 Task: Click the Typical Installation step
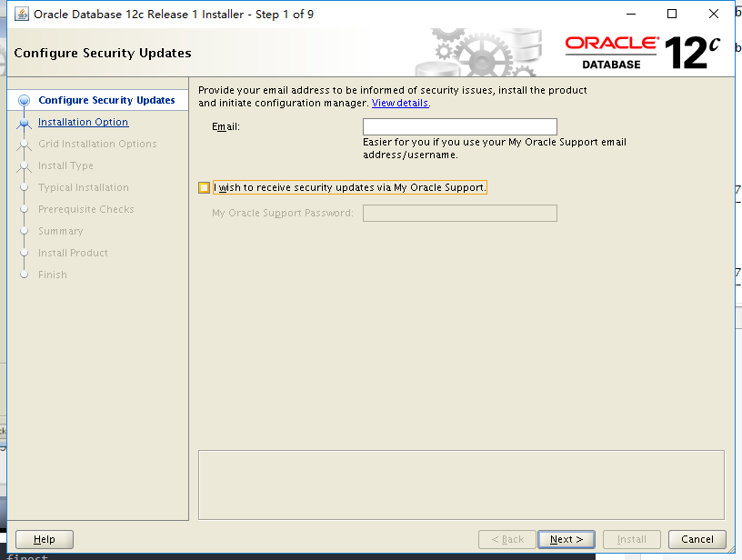point(84,187)
